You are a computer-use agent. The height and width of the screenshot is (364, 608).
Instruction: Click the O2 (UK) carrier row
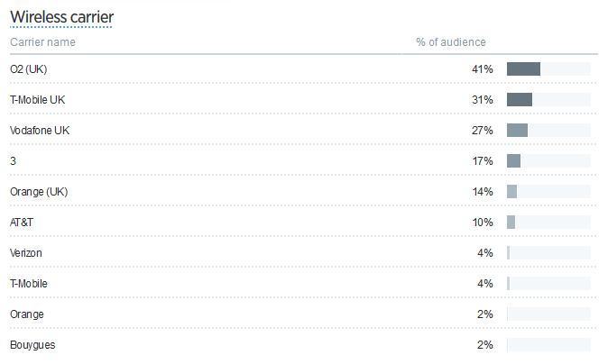pos(303,69)
